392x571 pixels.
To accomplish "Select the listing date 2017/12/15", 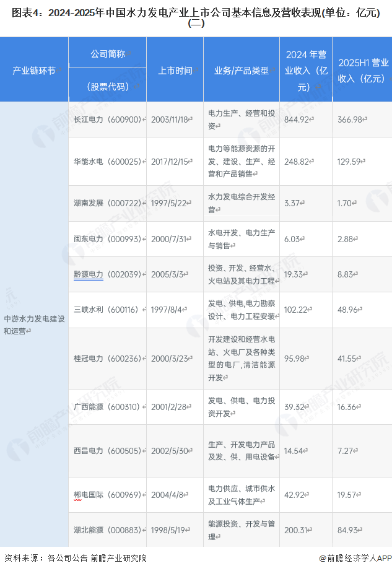I will tap(170, 161).
